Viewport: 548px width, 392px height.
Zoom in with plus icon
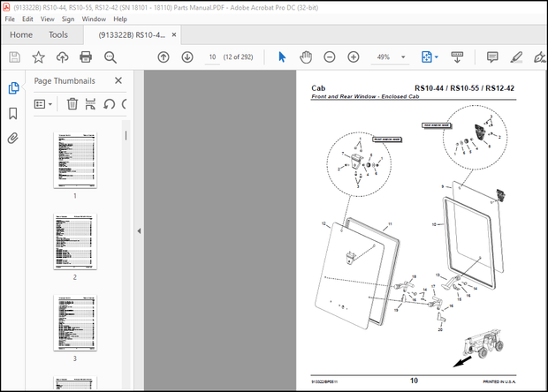tap(354, 57)
